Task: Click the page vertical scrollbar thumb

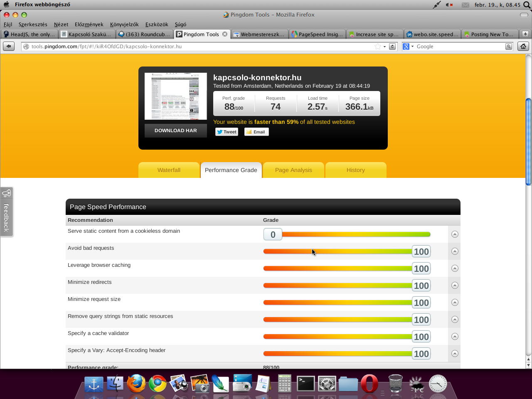Action: [x=529, y=141]
